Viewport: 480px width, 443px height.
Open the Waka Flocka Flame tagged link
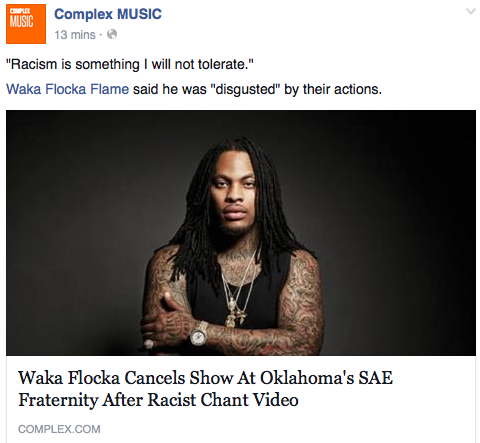[x=67, y=89]
